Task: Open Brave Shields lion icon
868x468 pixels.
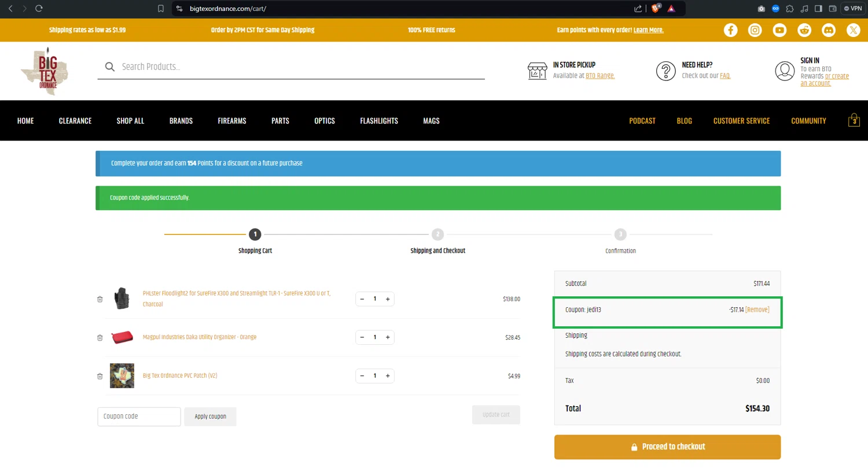Action: click(x=656, y=9)
